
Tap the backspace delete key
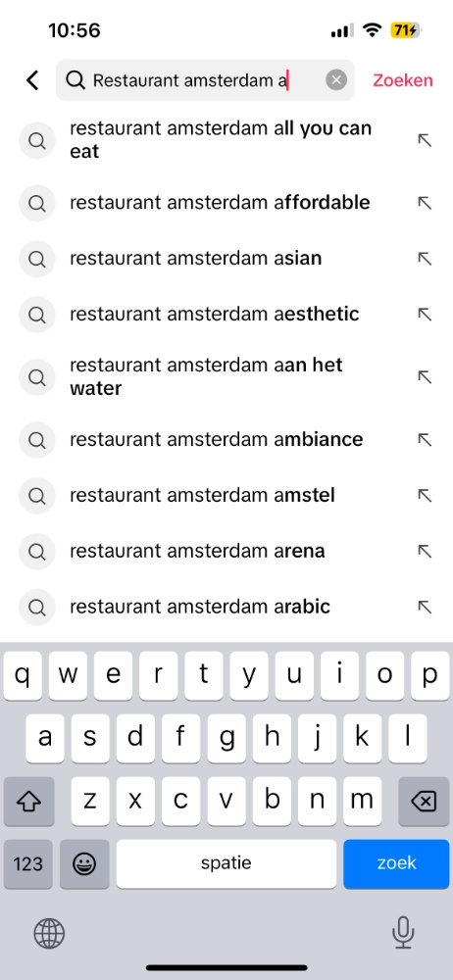(x=425, y=802)
